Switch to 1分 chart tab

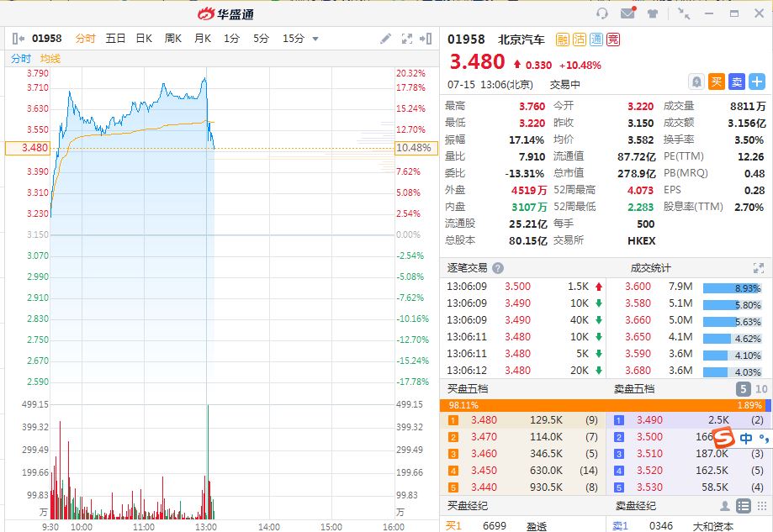[x=231, y=39]
